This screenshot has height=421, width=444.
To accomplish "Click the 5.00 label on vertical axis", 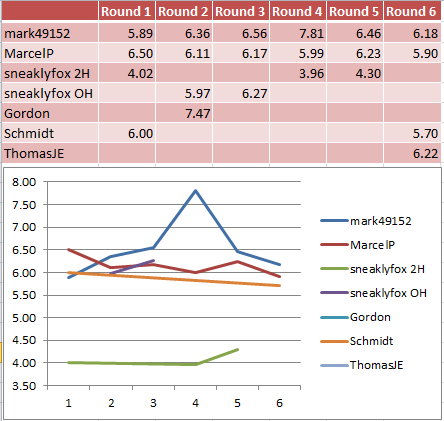I will click(24, 318).
